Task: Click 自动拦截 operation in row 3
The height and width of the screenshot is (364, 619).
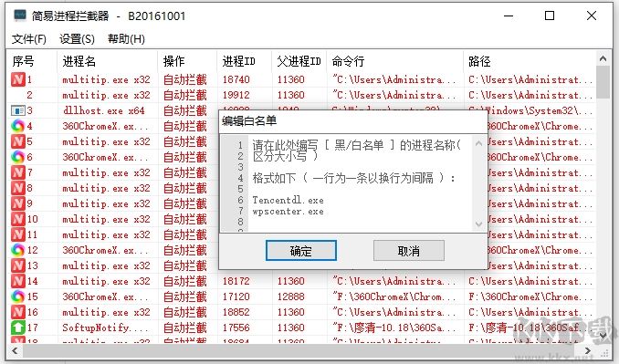Action: click(x=185, y=110)
